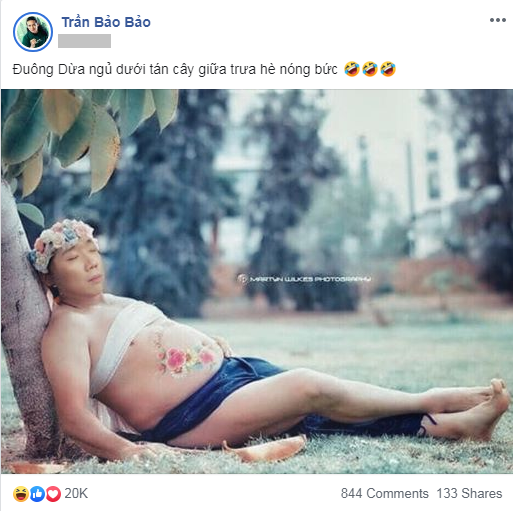Click the red Love heart reaction icon
The height and width of the screenshot is (511, 513).
(53, 494)
